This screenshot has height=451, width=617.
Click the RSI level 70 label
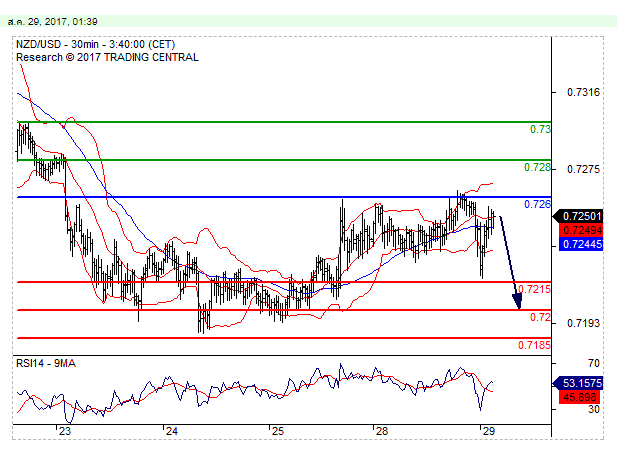[594, 363]
